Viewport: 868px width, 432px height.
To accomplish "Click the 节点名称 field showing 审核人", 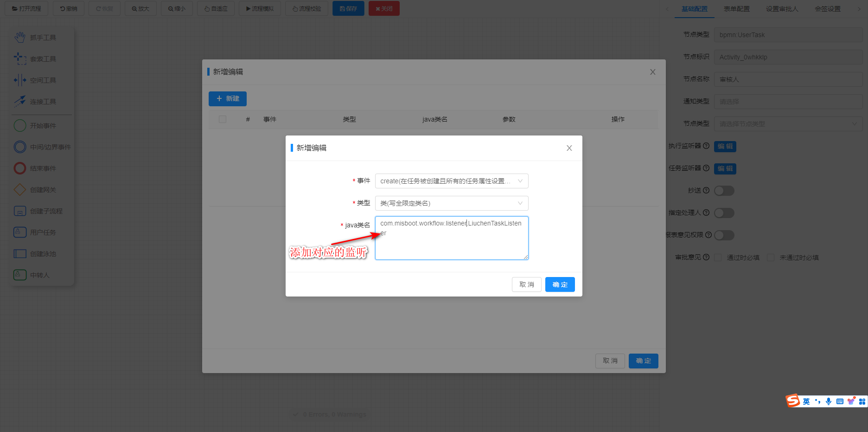I will [x=788, y=79].
